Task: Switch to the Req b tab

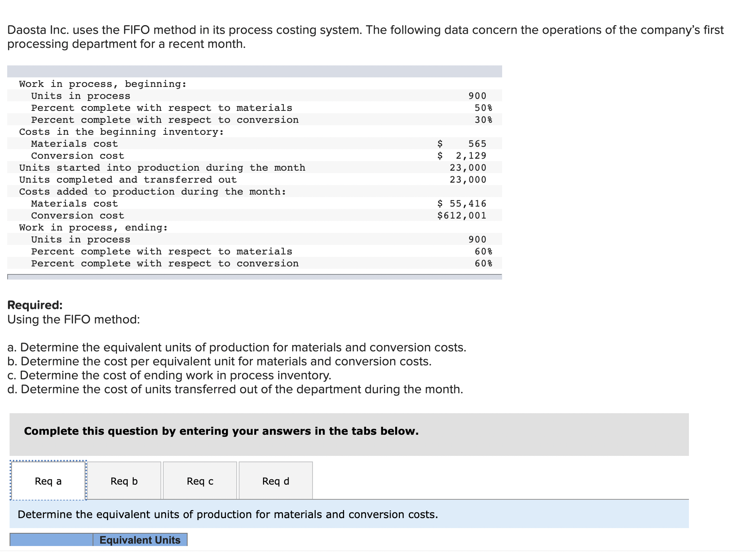Action: [x=124, y=481]
